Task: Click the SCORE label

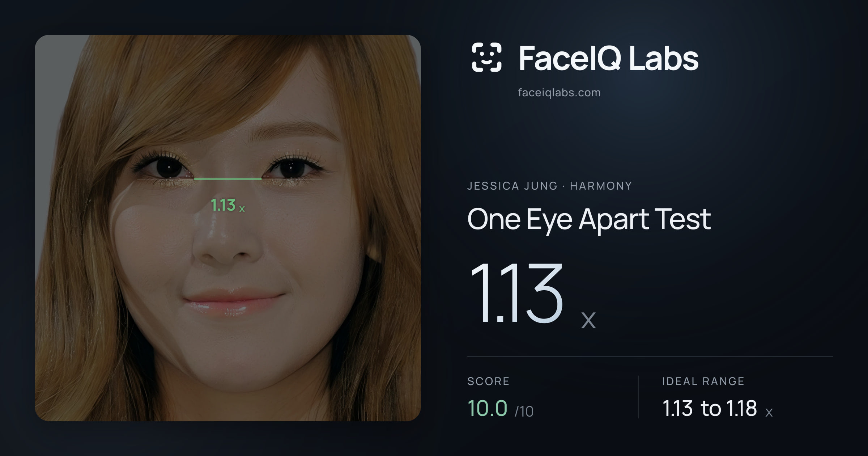Action: point(488,381)
